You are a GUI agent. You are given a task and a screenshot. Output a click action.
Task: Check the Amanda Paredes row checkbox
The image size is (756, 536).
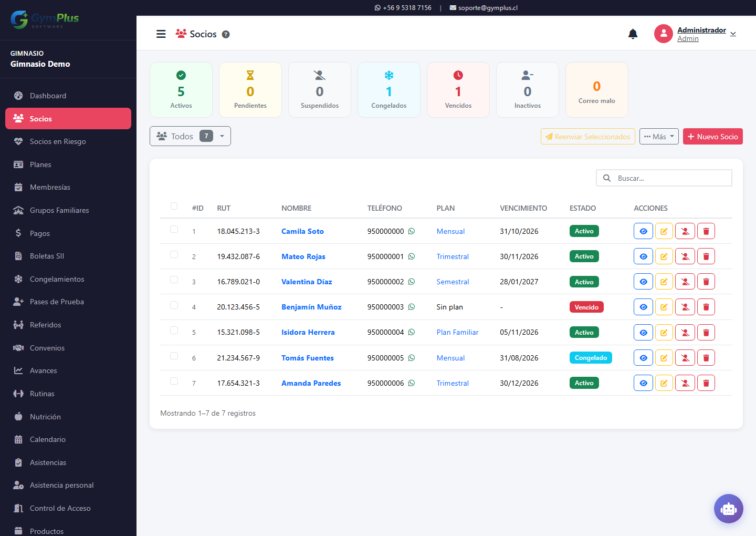tap(174, 381)
